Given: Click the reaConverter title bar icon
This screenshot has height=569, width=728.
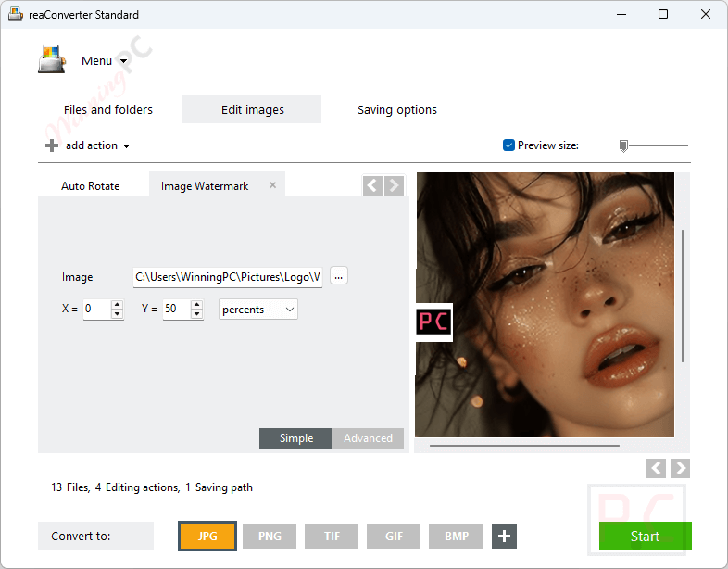Looking at the screenshot, I should pyautogui.click(x=16, y=14).
